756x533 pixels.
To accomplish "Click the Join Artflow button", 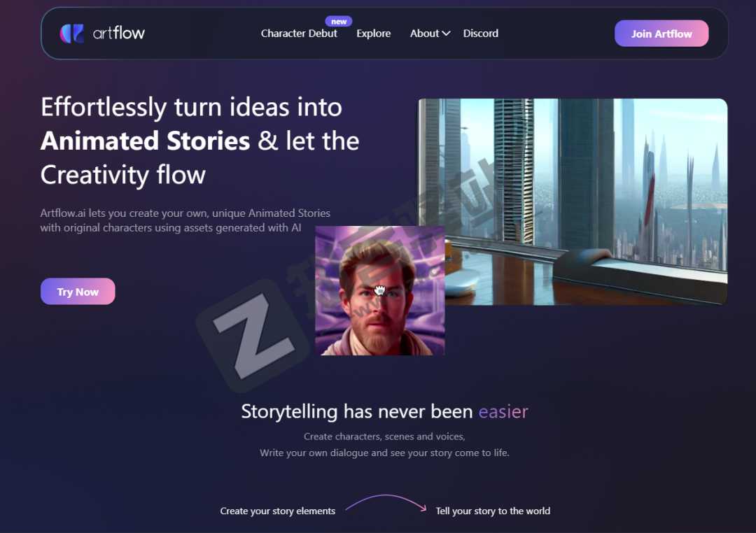I will 661,34.
